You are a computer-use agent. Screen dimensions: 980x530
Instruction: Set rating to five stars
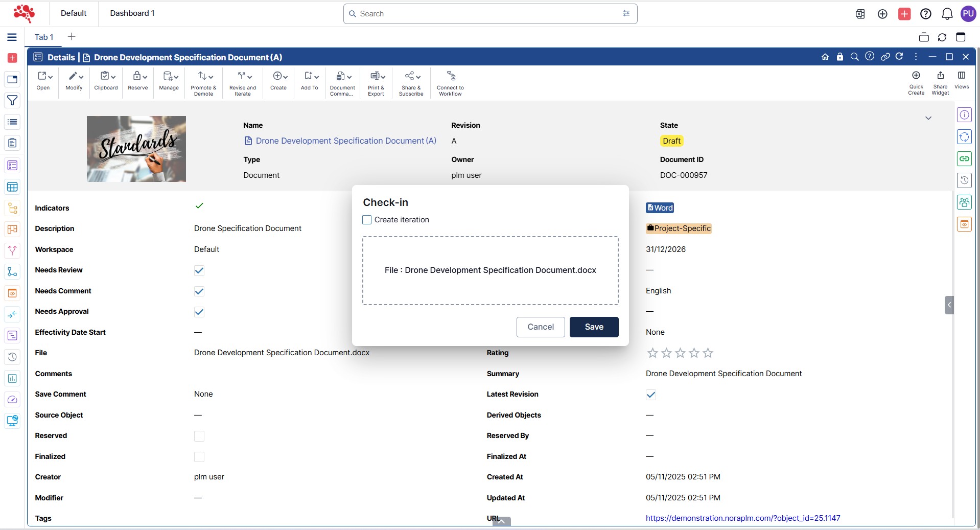(x=708, y=353)
